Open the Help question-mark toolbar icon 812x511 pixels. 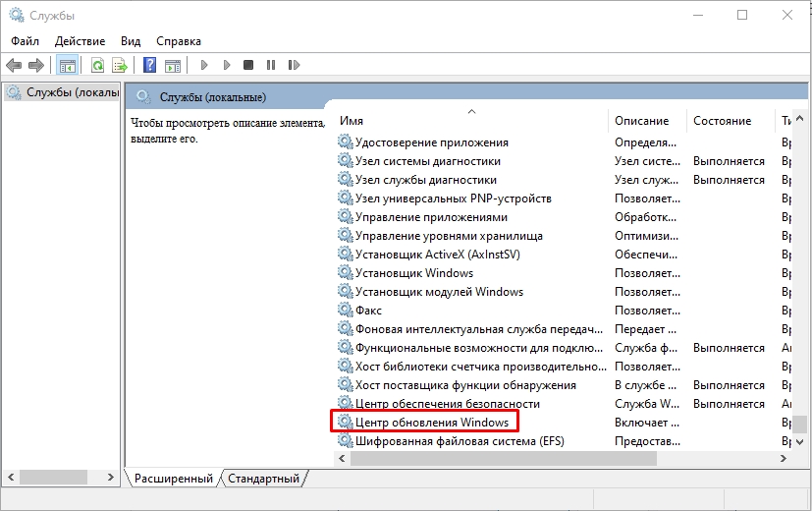pos(149,65)
